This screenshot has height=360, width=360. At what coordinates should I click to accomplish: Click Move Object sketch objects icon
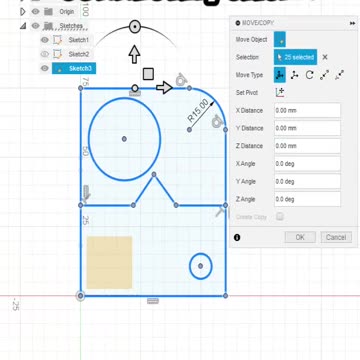[280, 39]
